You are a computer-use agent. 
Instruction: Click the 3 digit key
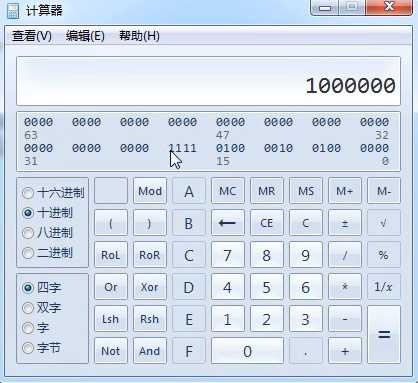coord(306,319)
